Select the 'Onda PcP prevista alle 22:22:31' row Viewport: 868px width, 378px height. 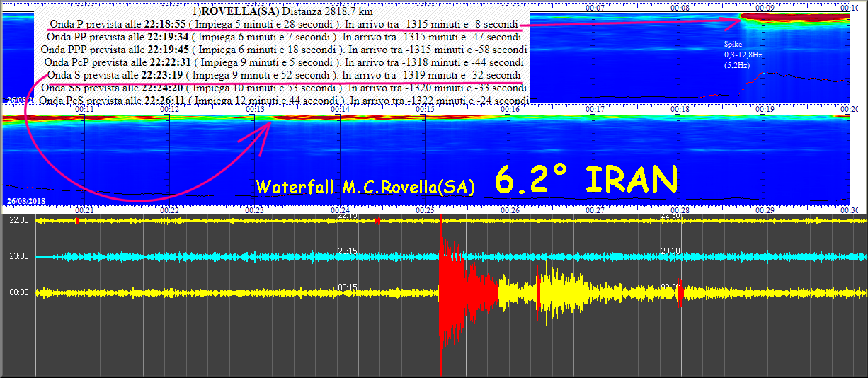(x=284, y=62)
